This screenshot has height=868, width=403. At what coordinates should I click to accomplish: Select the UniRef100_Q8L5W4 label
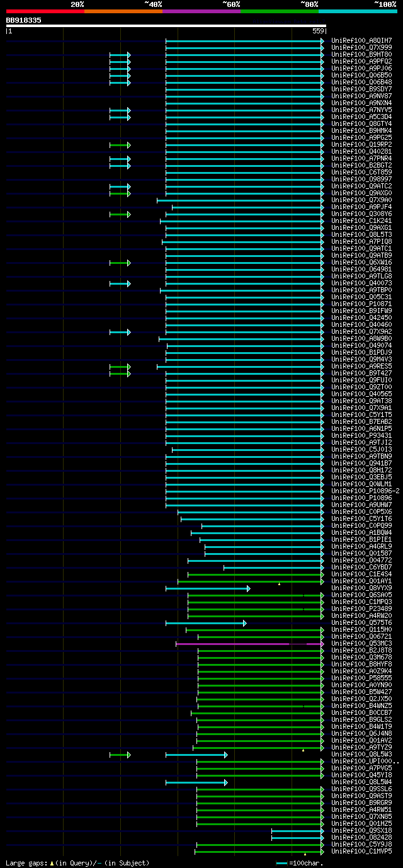[362, 782]
